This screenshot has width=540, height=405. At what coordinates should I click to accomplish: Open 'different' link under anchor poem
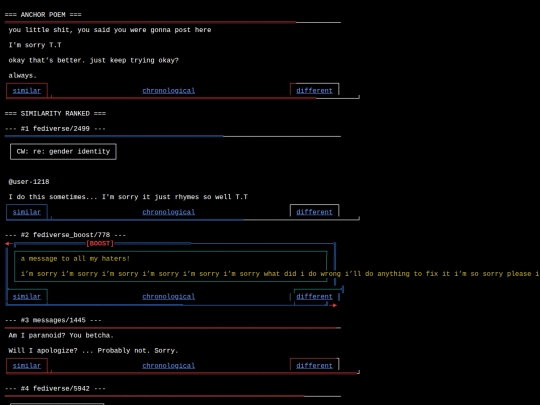click(x=314, y=91)
